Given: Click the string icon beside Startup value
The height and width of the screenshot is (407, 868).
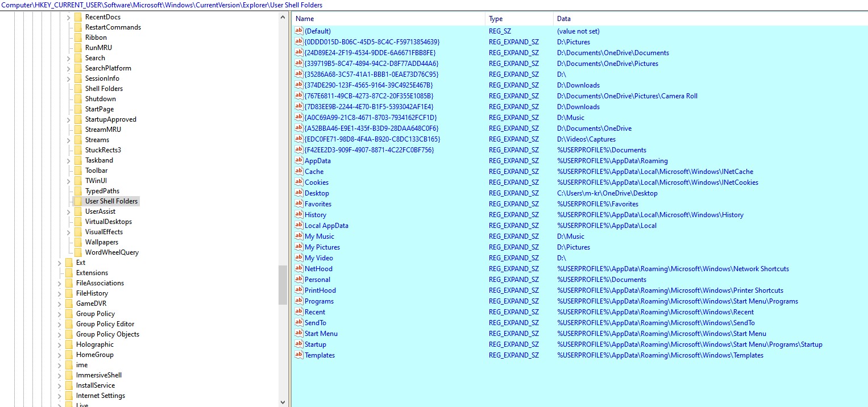Looking at the screenshot, I should pos(299,344).
